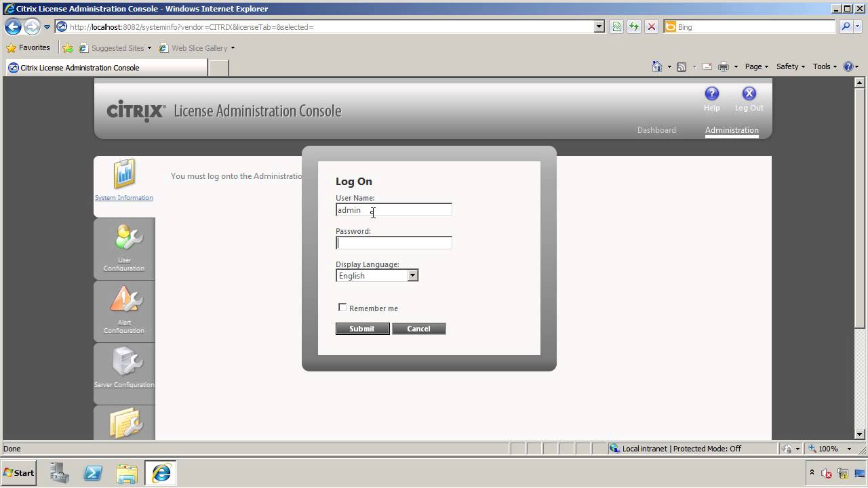Click the Stop loading red X icon
This screenshot has height=488, width=868.
pyautogui.click(x=651, y=27)
